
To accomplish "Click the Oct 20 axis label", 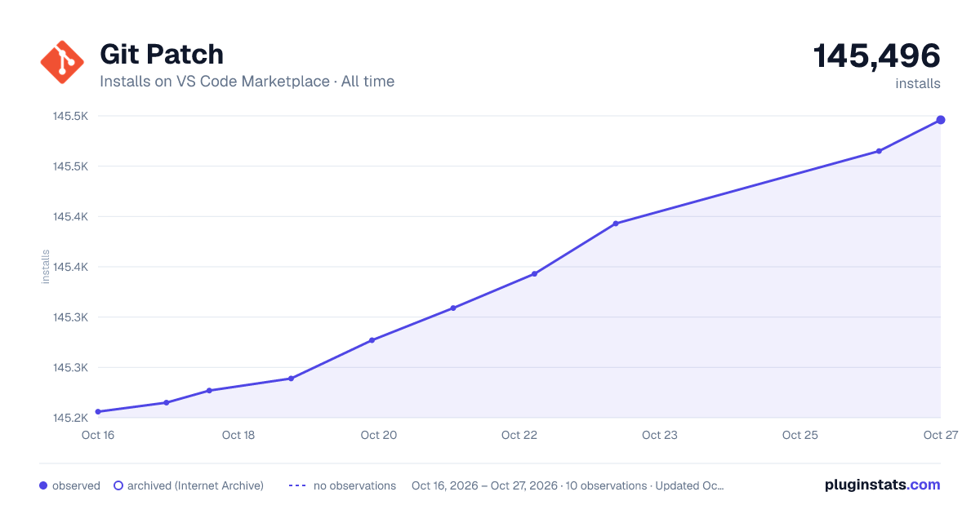I will pyautogui.click(x=379, y=435).
